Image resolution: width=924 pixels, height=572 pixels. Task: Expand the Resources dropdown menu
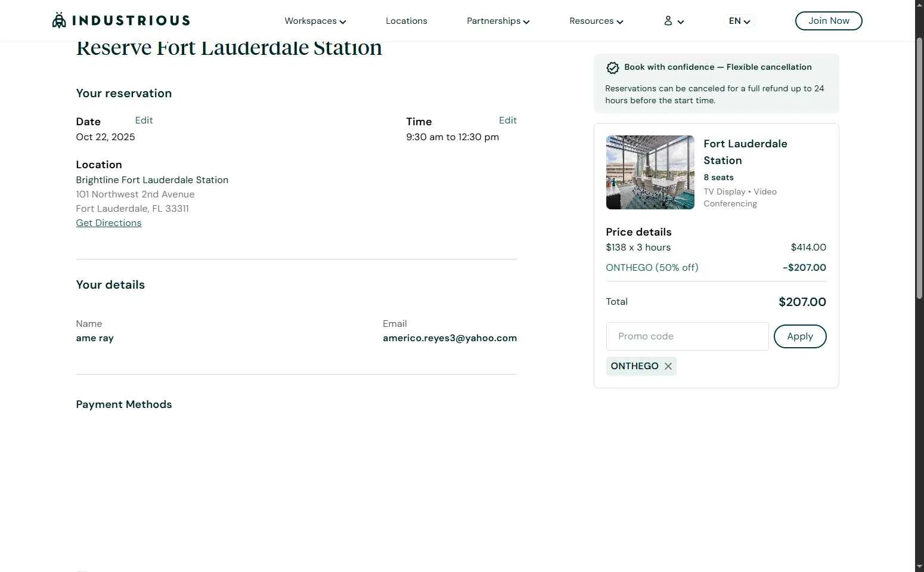coord(596,21)
